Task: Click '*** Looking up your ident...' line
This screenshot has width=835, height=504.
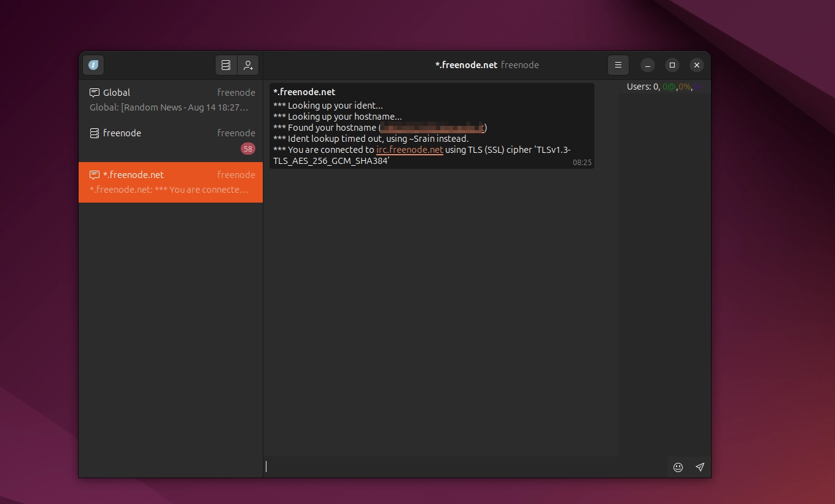Action: (x=328, y=106)
